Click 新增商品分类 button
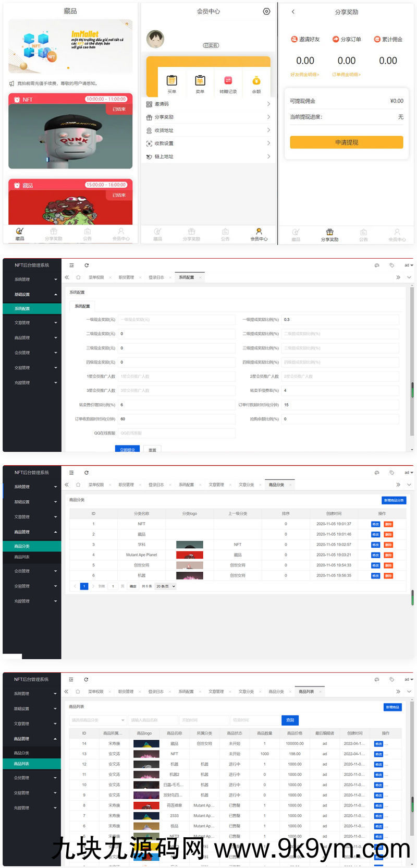 pyautogui.click(x=394, y=500)
